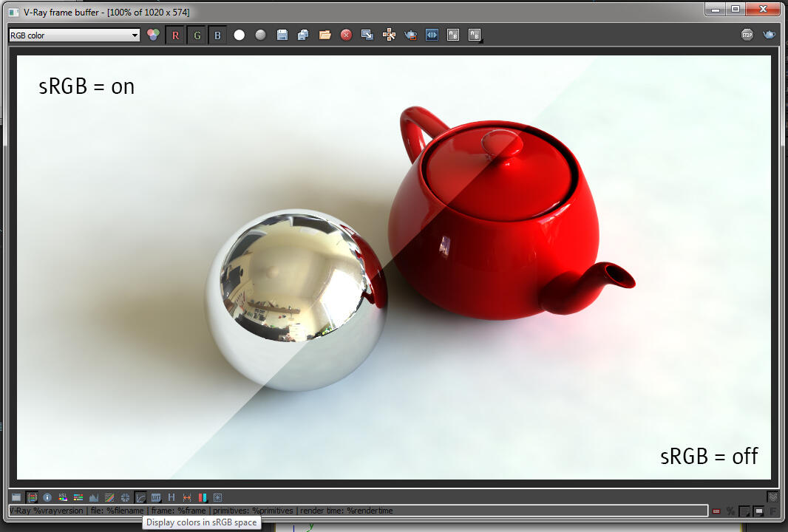This screenshot has height=532, width=788.
Task: Open the A/B compare dropdown icon
Action: click(475, 35)
